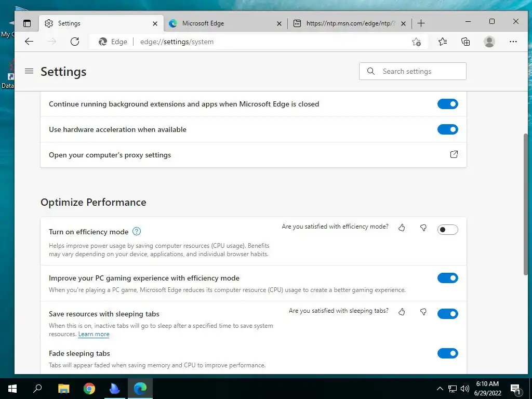532x399 pixels.
Task: Open the Favorites list icon
Action: pos(443,42)
